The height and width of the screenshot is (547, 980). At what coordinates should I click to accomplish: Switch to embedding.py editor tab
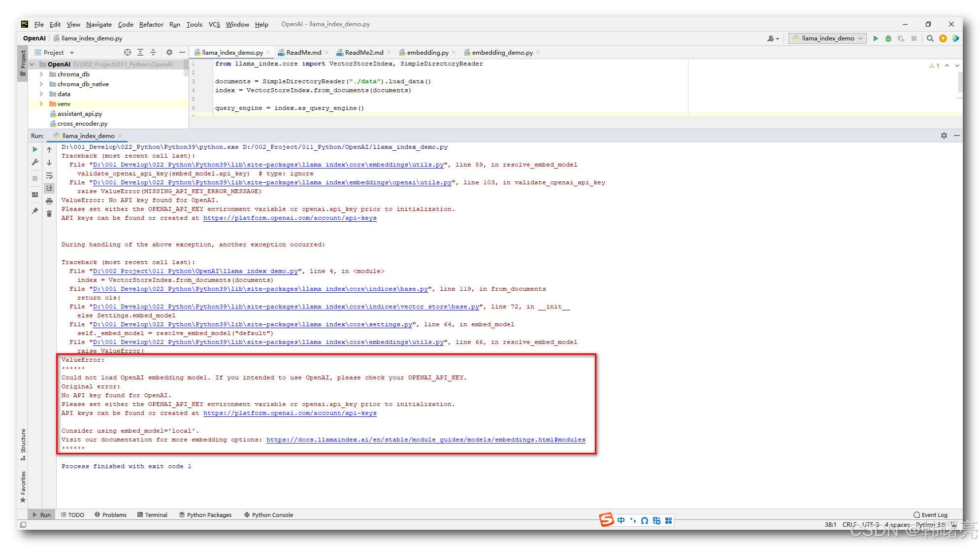427,53
